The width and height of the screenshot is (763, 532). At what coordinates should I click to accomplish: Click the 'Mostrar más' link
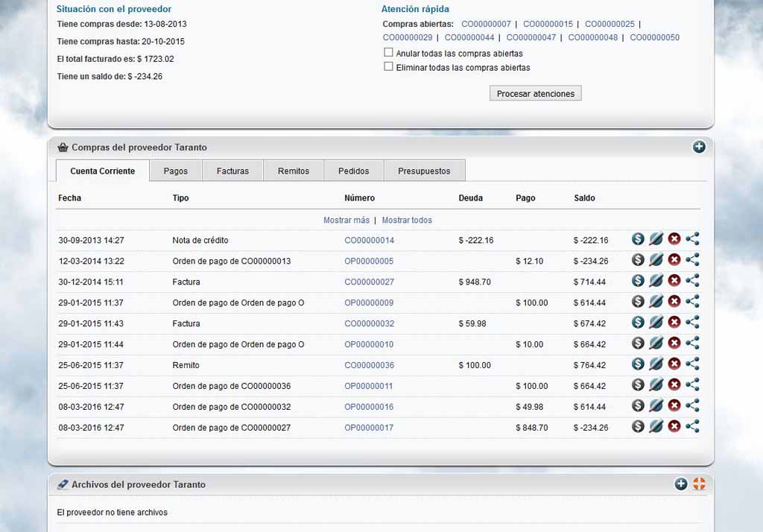(346, 221)
